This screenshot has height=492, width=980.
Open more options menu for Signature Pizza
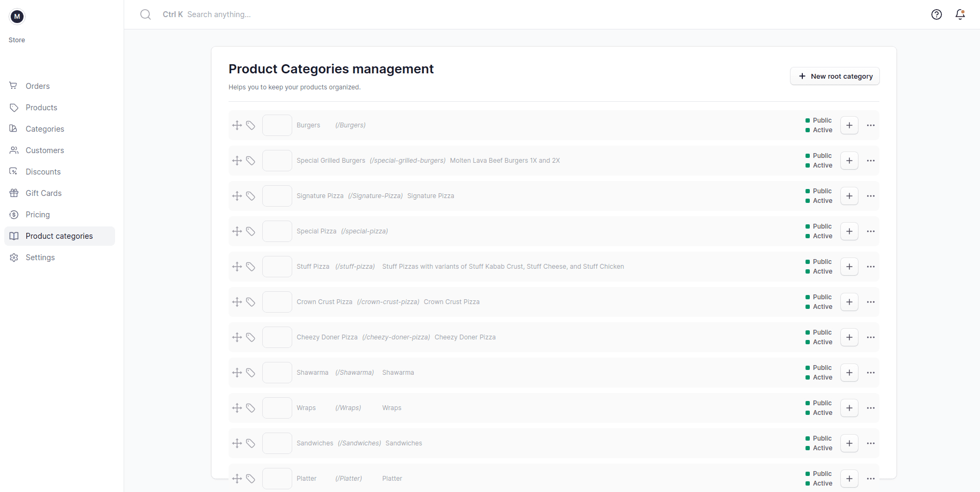coord(871,196)
